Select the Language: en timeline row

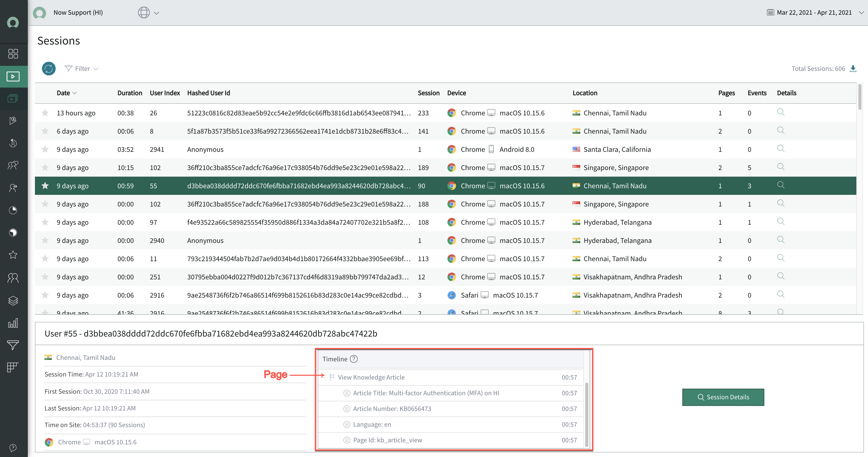(x=450, y=425)
